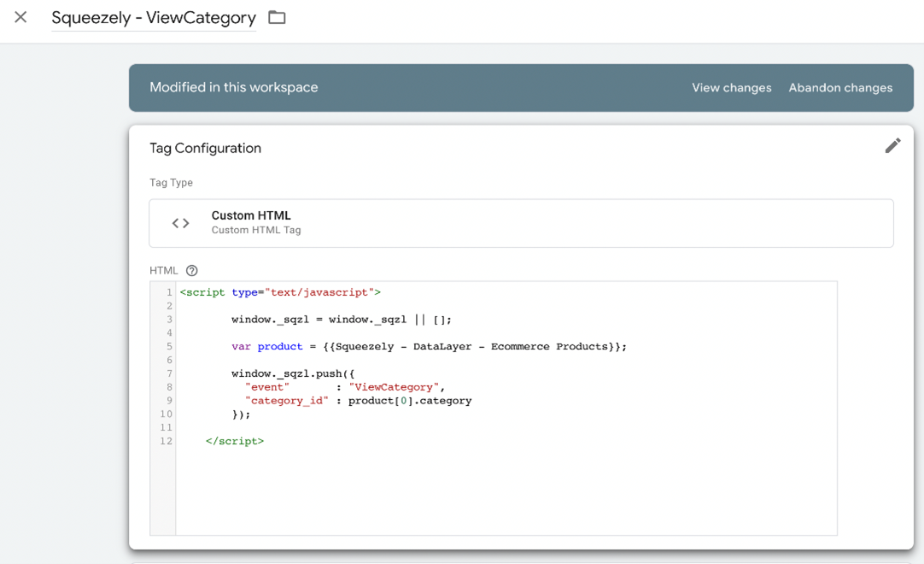Click line number 12 in the gutter
The width and height of the screenshot is (924, 564).
(x=168, y=441)
